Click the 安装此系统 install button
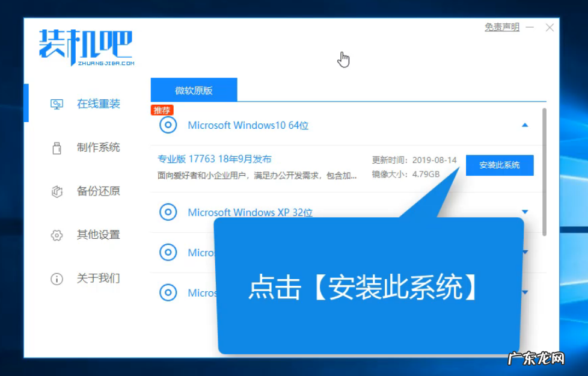Viewport: 588px width, 376px height. (x=500, y=165)
